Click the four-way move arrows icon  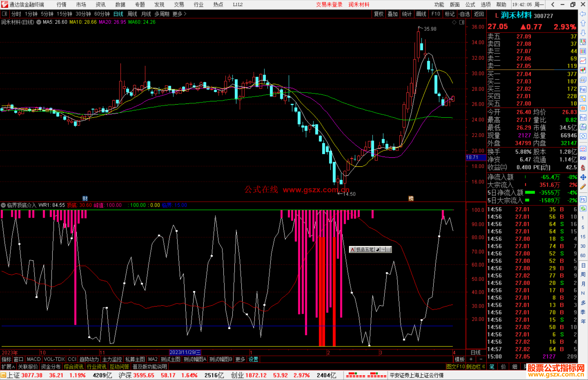click(583, 177)
